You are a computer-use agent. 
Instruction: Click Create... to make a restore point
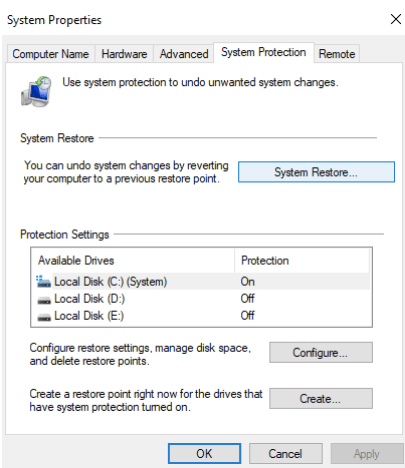pos(321,398)
